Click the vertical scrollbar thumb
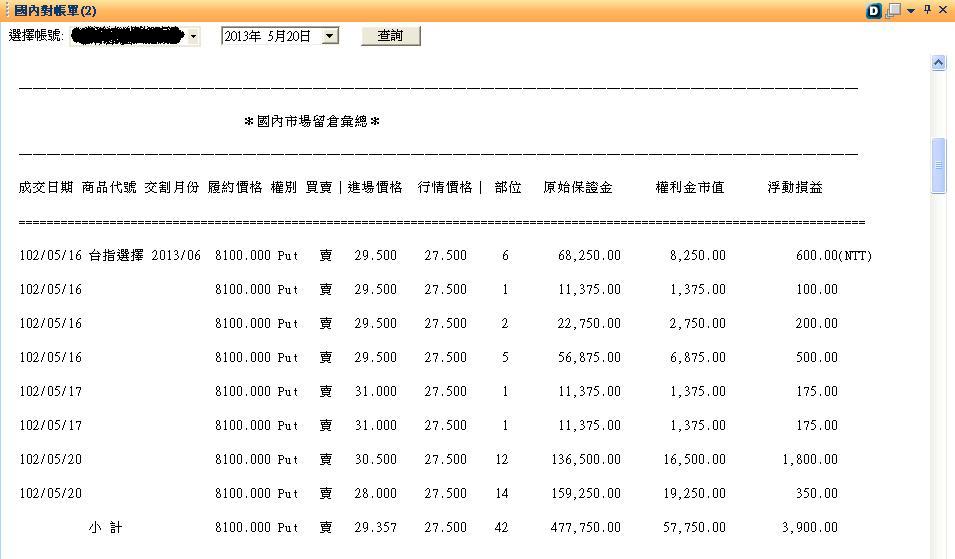Screen dimensions: 955x559 coord(938,166)
